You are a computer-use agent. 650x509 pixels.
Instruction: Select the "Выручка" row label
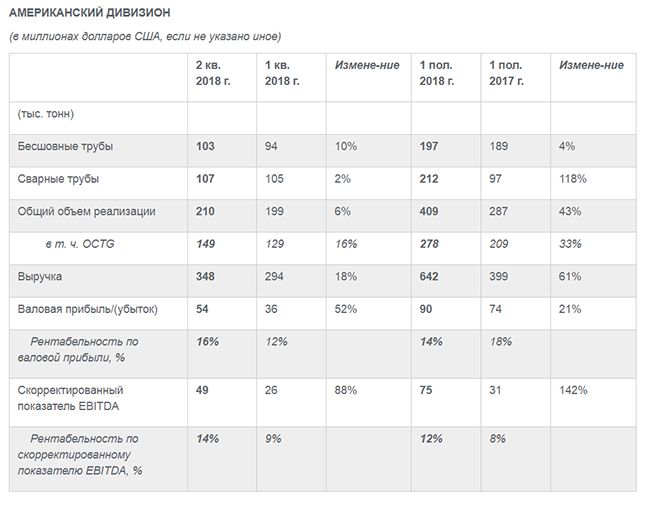(x=40, y=277)
